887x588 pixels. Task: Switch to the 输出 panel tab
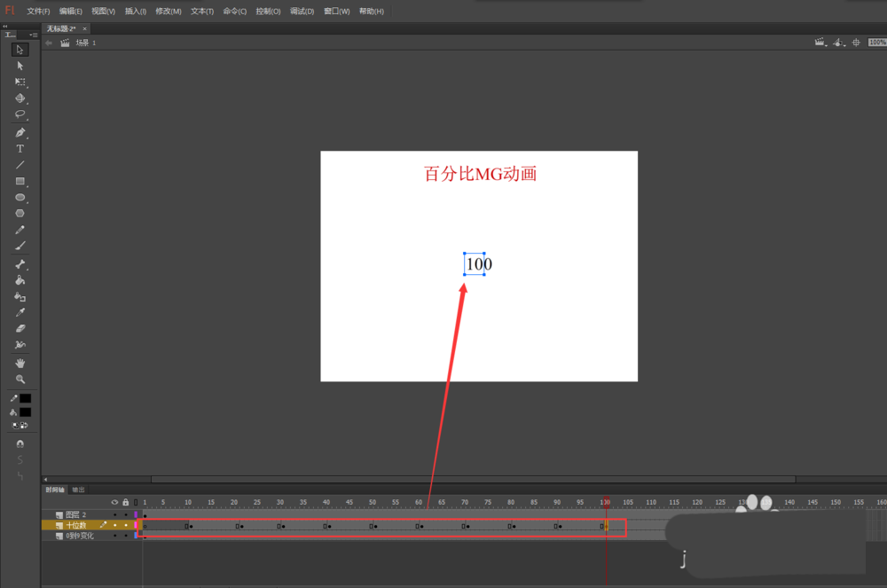pyautogui.click(x=79, y=490)
